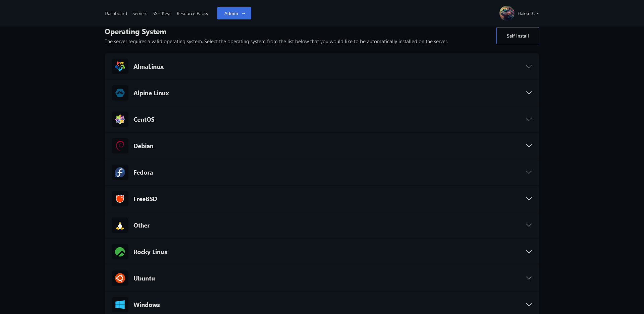Click the Fedora logo icon
Viewport: 644px width, 314px height.
coord(120,172)
